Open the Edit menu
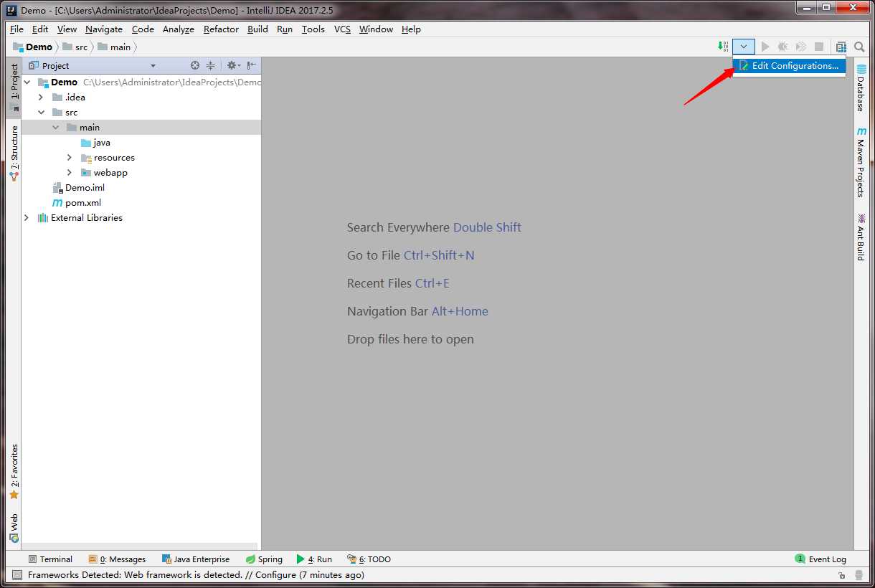The image size is (875, 588). (40, 29)
